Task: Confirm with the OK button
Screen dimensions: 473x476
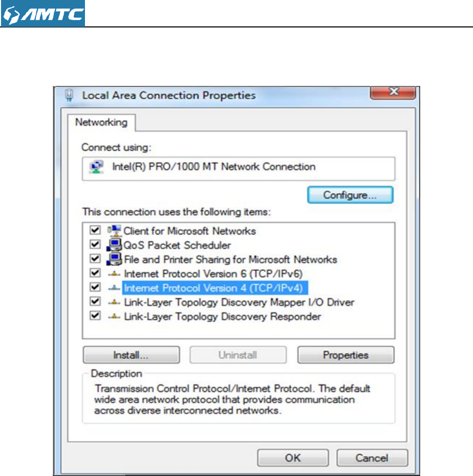Action: pyautogui.click(x=293, y=458)
